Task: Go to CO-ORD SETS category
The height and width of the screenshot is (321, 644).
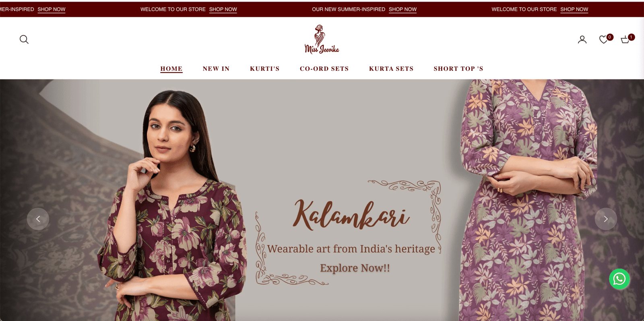Action: [x=324, y=69]
